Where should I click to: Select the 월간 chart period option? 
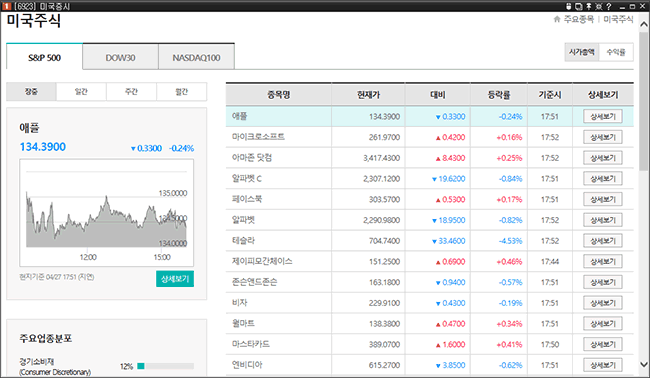click(x=182, y=92)
